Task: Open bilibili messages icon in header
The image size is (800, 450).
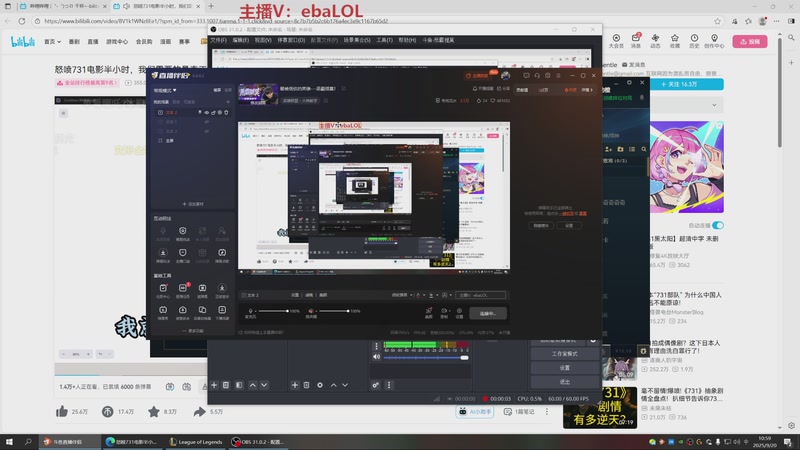Action: click(x=636, y=41)
